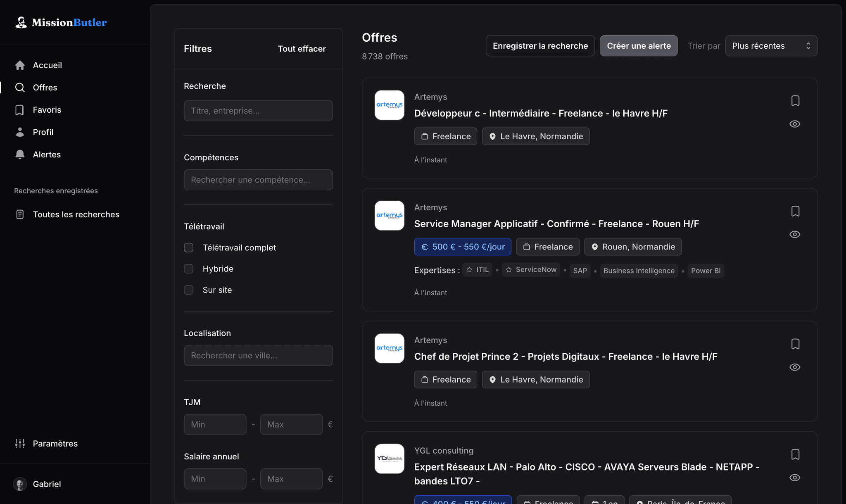Click Freelance tag on Développeur c offer
846x504 pixels.
446,136
